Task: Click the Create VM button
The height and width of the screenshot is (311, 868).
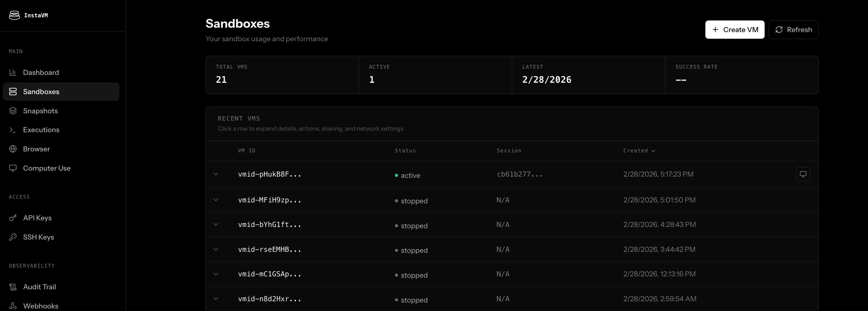Action: tap(735, 30)
